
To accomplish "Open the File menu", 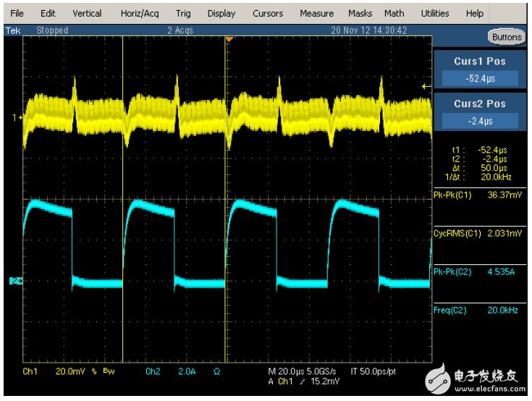I will click(x=17, y=13).
